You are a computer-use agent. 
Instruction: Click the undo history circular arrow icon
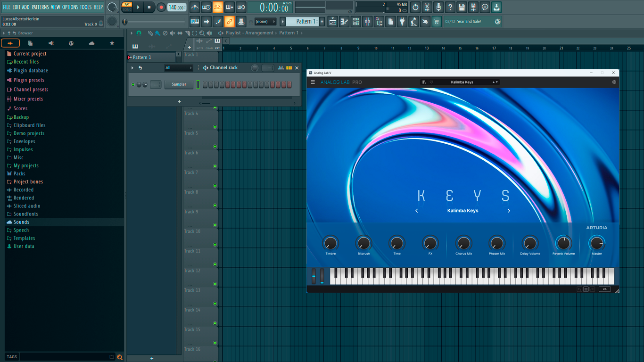point(415,7)
